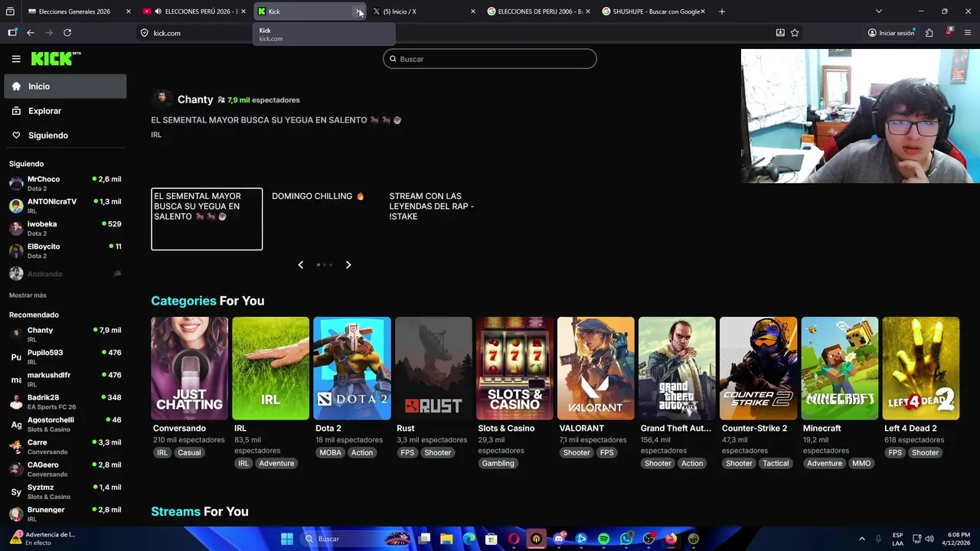Select EL SEMENTAL MAYOR highlighted carousel card
The height and width of the screenshot is (551, 980).
(x=207, y=219)
